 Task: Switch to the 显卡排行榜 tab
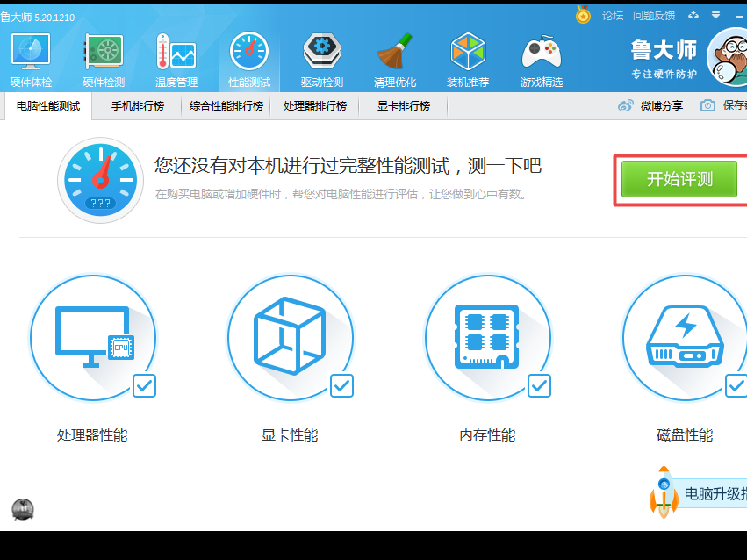pos(404,105)
